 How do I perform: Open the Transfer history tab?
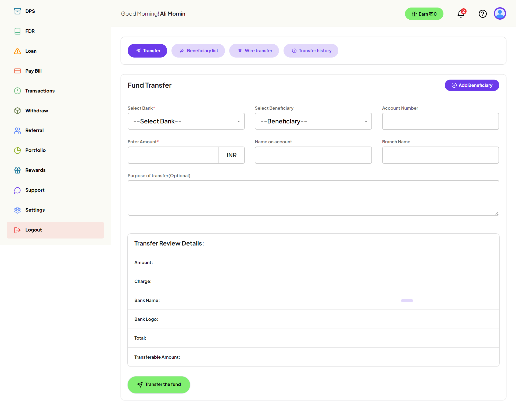(311, 51)
